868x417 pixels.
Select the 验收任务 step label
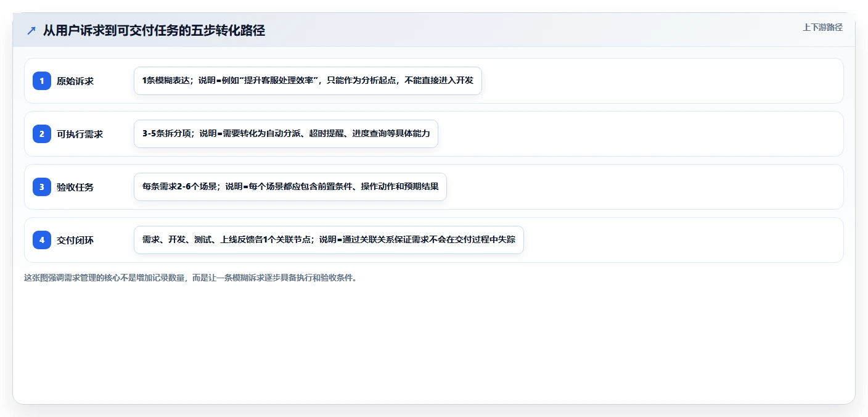[x=75, y=187]
